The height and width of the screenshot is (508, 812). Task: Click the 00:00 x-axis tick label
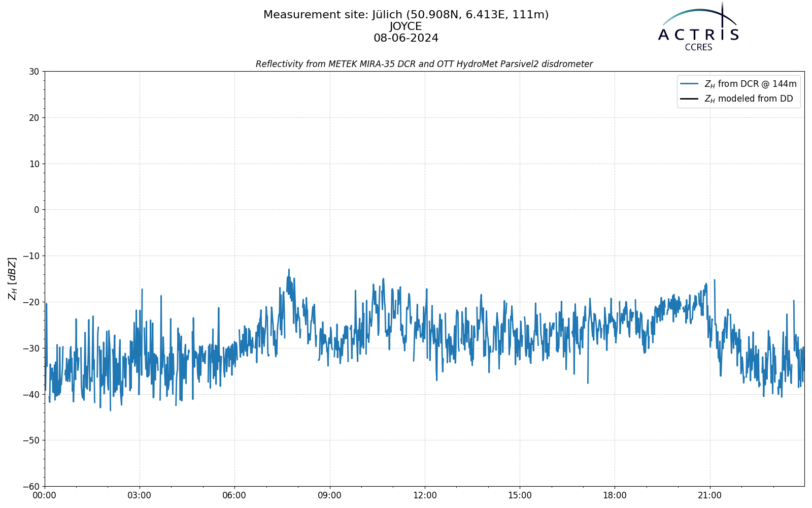coord(45,495)
